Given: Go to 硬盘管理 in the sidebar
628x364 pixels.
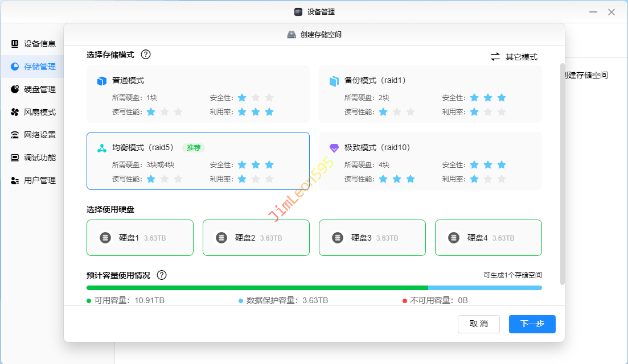Looking at the screenshot, I should 39,89.
